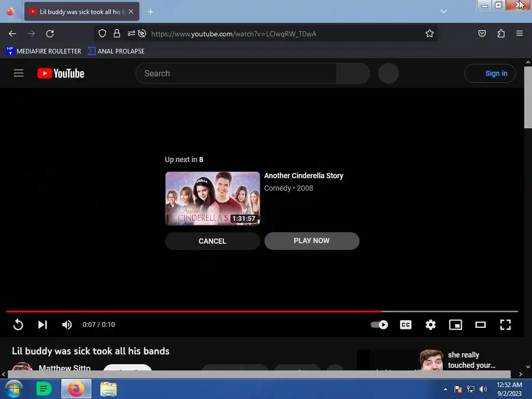Select the YouTube video tab
Screen dimensions: 532x399
[x=82, y=11]
